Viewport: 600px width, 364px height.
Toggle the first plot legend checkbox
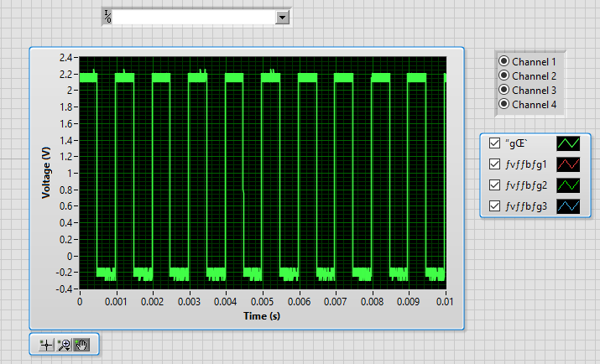point(494,143)
